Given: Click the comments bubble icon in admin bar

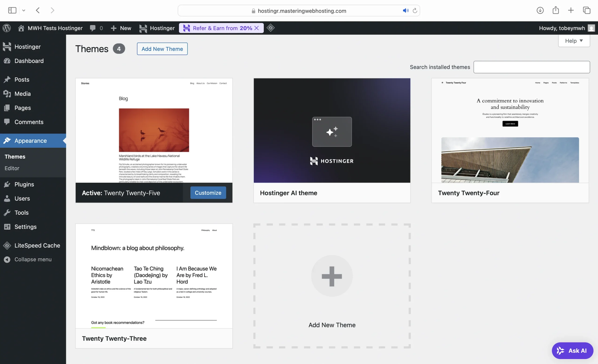Looking at the screenshot, I should (x=93, y=28).
